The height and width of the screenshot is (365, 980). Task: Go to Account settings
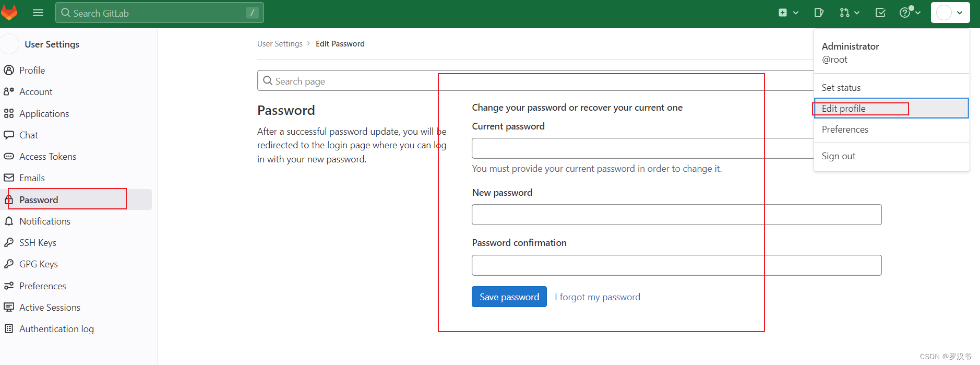point(35,91)
